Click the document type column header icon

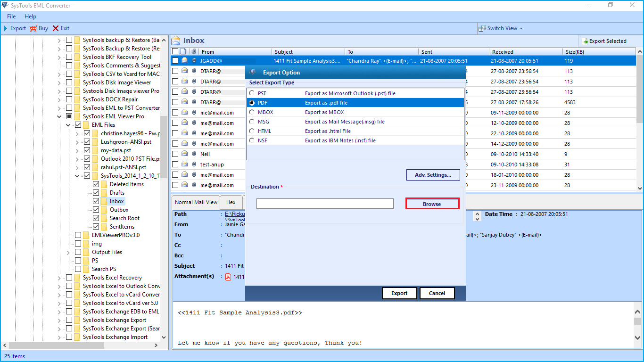pyautogui.click(x=183, y=51)
